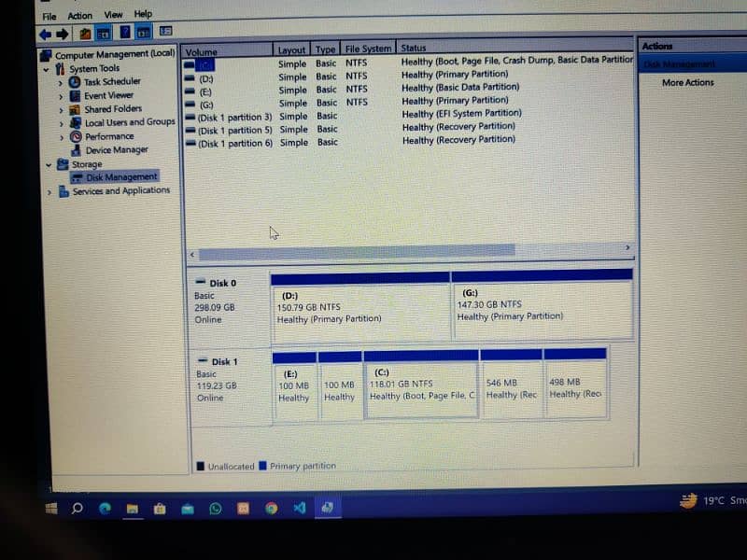Select the 546 MB recovery partition block
Screen dimensions: 747x560
511,383
